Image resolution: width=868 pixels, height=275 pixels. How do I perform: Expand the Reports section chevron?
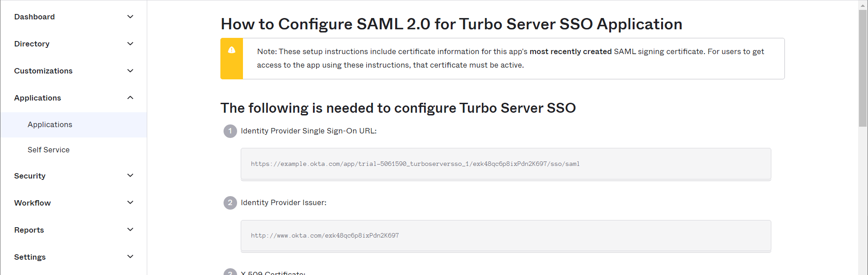pos(130,229)
